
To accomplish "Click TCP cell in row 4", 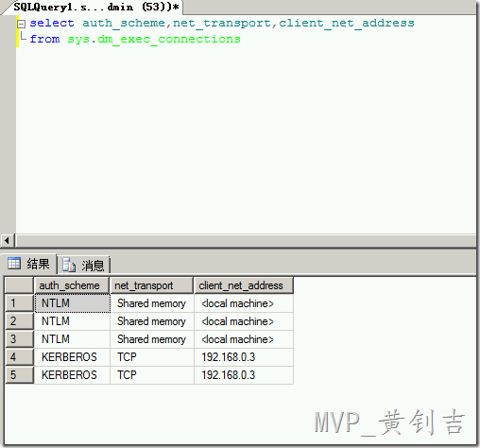I will pyautogui.click(x=152, y=357).
